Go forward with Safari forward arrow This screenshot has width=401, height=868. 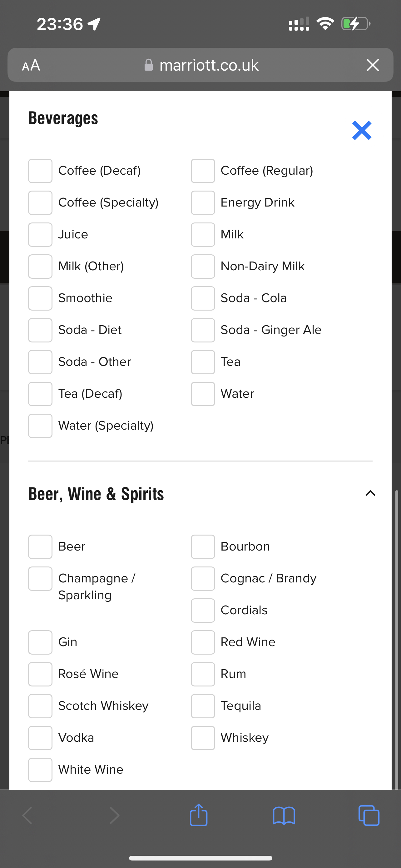tap(115, 816)
